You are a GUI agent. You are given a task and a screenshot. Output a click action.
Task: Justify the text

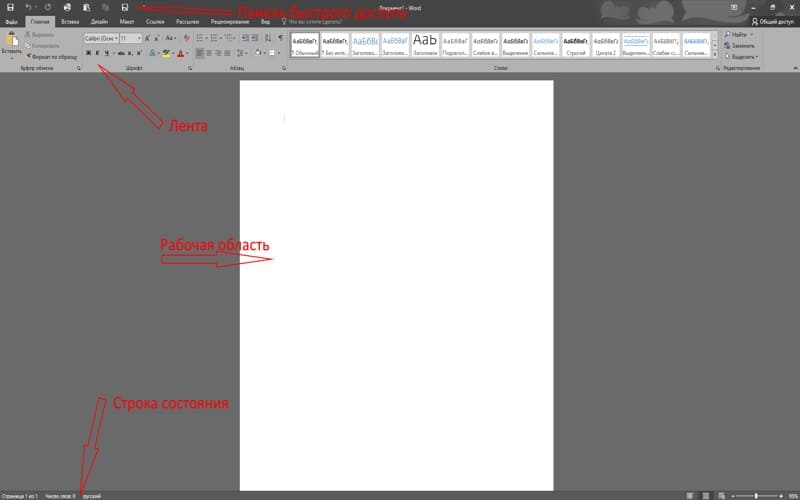tap(227, 53)
